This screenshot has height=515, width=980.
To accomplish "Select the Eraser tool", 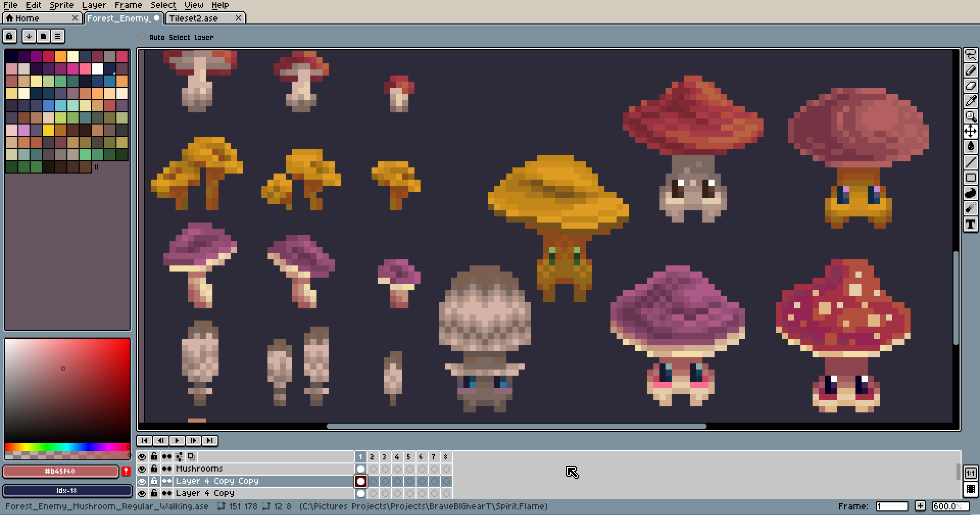I will coord(970,86).
